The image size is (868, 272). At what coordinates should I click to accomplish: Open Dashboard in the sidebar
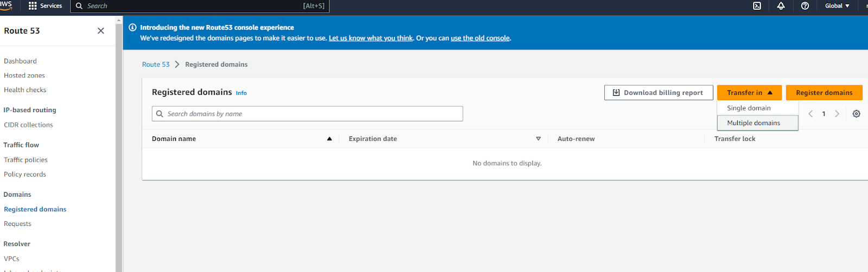[20, 61]
